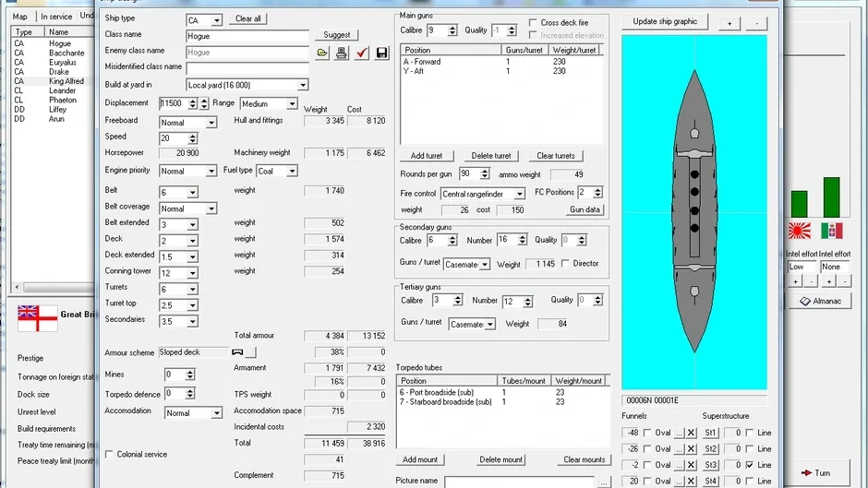Click the Clear all button

click(248, 18)
